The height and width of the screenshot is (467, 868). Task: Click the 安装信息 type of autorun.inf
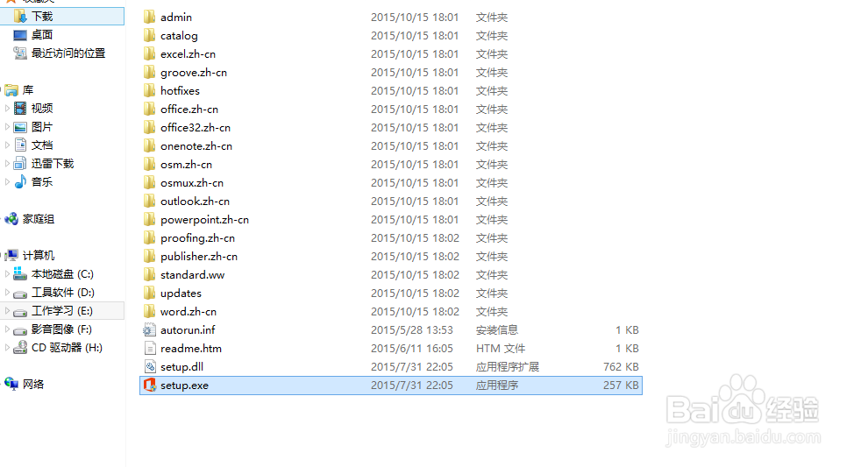click(496, 330)
